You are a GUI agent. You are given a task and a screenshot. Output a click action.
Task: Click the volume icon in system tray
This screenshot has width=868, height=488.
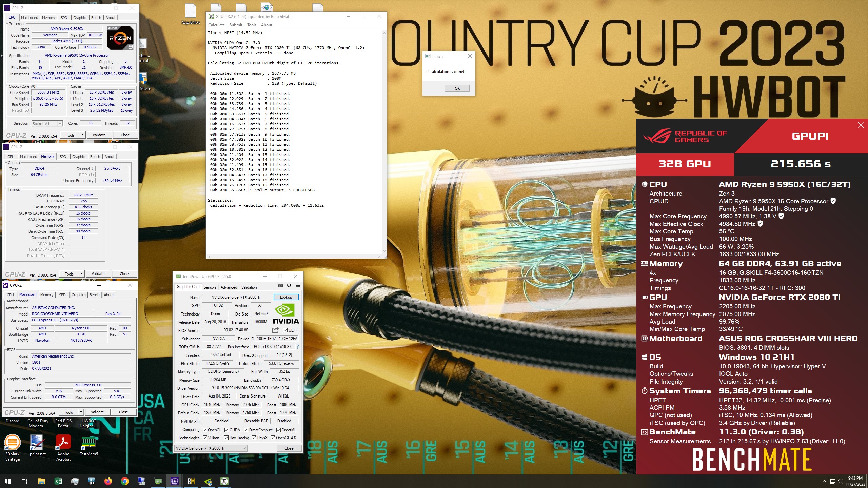(840, 481)
